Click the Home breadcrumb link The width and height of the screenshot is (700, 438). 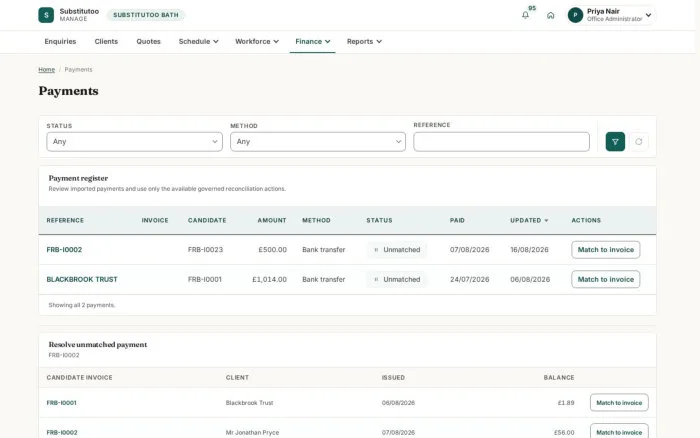click(x=46, y=70)
